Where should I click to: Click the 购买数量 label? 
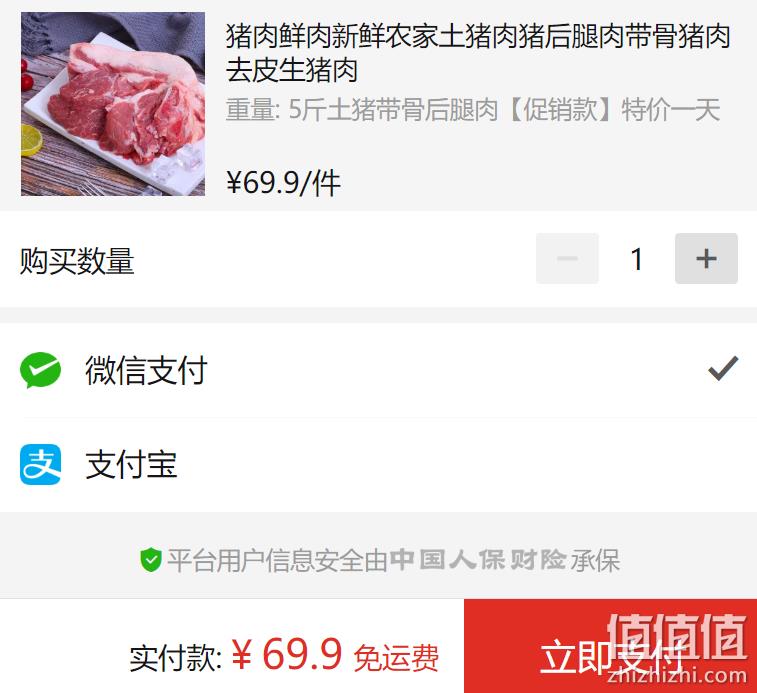(x=77, y=261)
